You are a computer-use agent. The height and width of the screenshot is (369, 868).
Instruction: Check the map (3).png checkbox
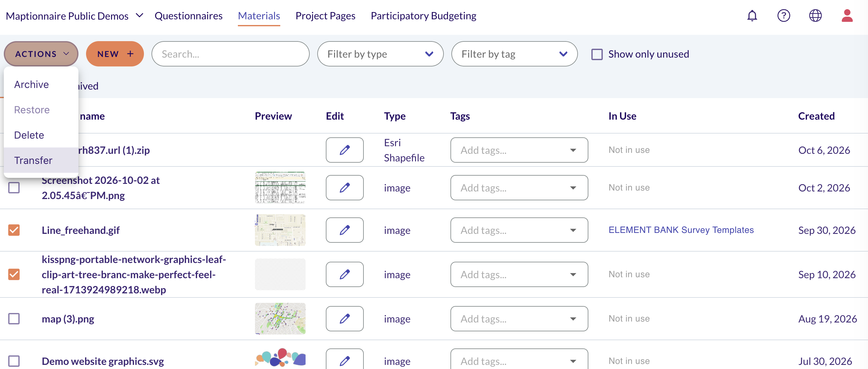click(x=14, y=319)
